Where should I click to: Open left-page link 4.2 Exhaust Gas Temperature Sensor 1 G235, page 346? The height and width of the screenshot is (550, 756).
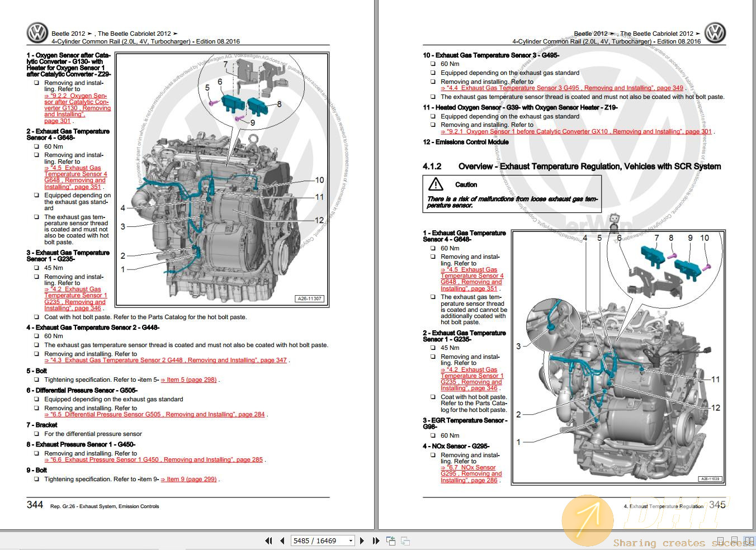[75, 299]
